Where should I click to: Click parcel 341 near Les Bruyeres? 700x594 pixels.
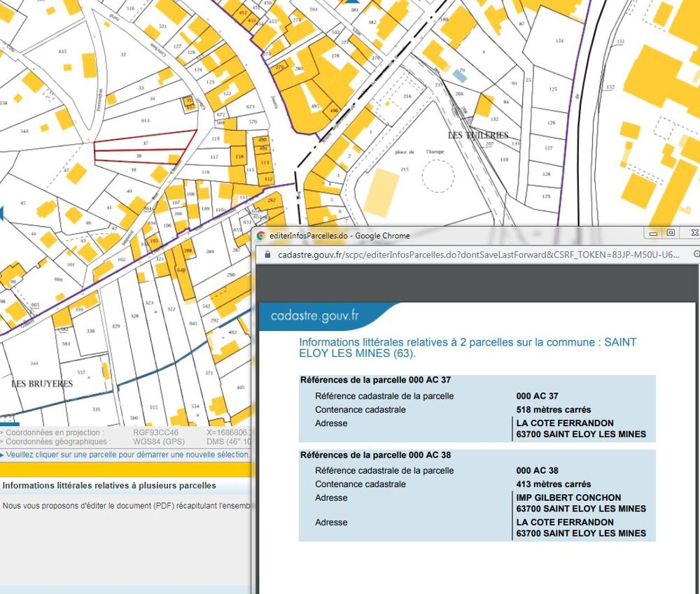(34, 363)
